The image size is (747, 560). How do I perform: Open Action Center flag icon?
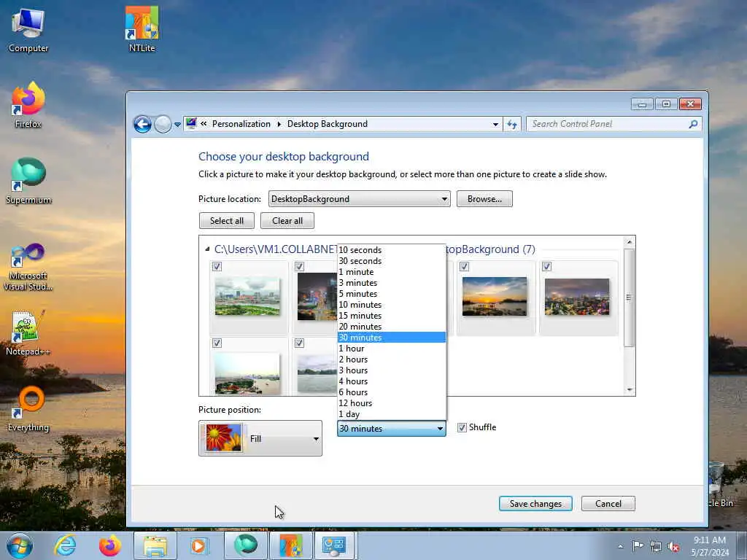coord(638,545)
